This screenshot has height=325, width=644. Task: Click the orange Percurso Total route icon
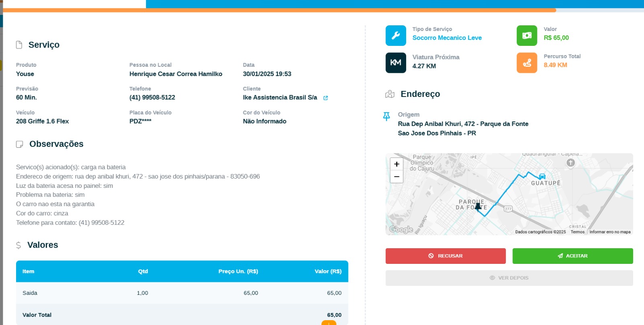[x=527, y=63]
